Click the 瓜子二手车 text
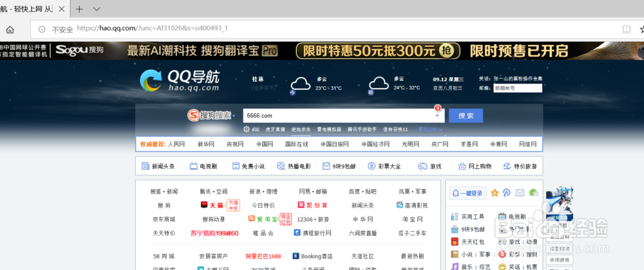 point(412,233)
